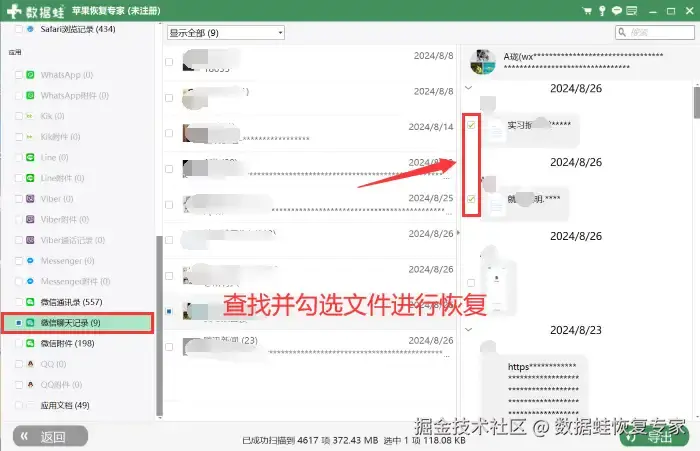Open the first 2024/8/8 chat row
700x451 pixels.
click(x=309, y=62)
